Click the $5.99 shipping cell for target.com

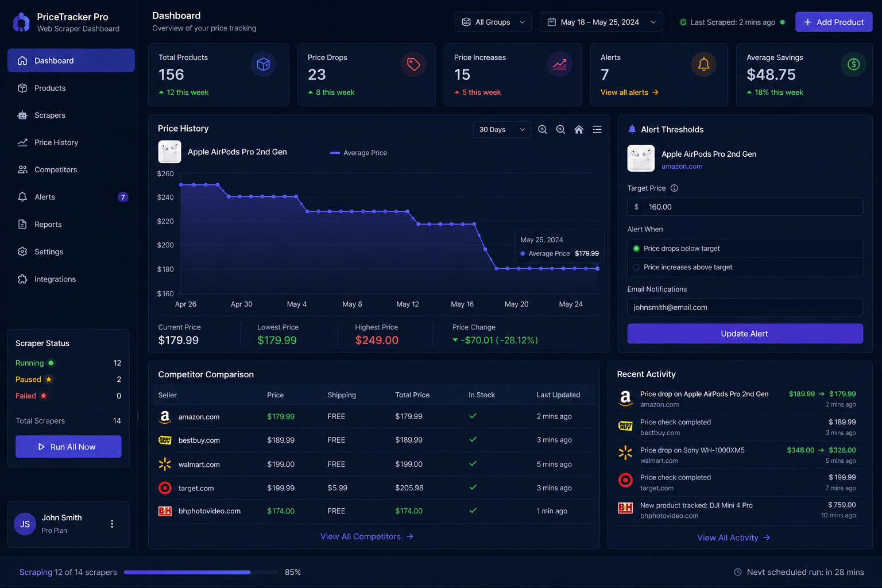338,488
